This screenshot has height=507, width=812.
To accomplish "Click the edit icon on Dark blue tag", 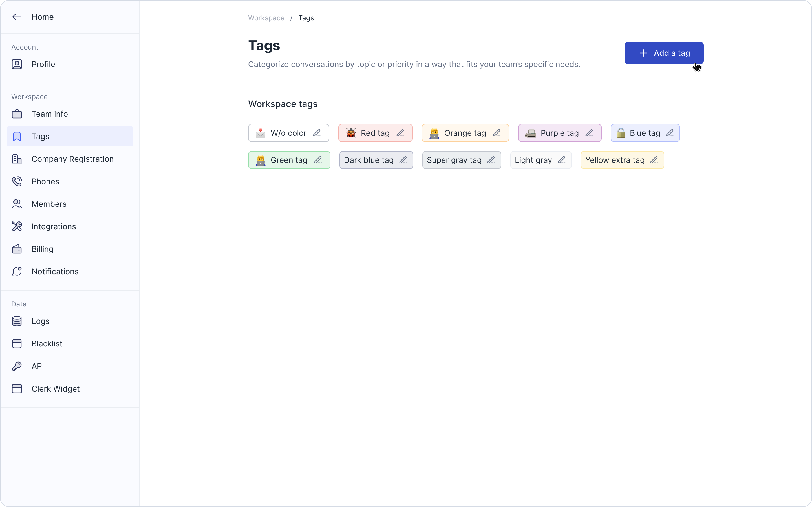I will pos(403,160).
